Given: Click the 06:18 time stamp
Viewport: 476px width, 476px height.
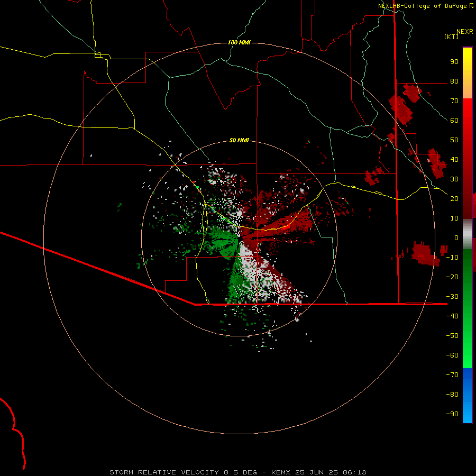Looking at the screenshot, I should (354, 472).
